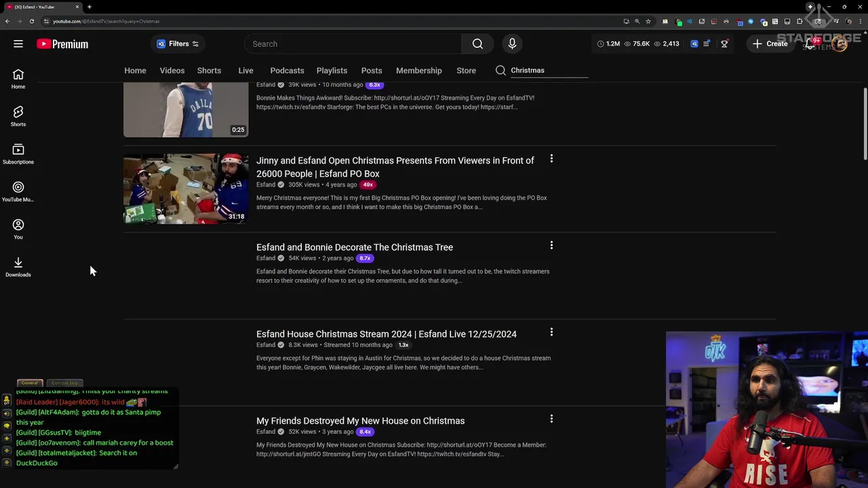
Task: Open Shorts in the sidebar
Action: (x=18, y=116)
